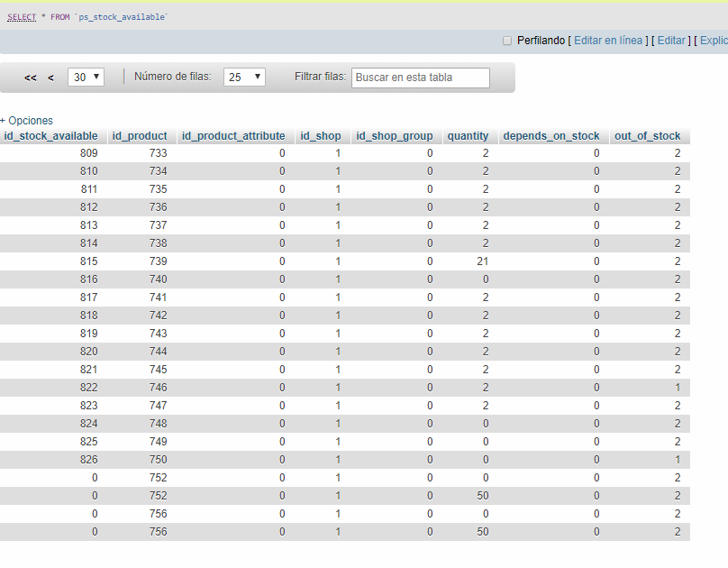Open the Editar en línea link
Screen dimensions: 728x568
[608, 41]
